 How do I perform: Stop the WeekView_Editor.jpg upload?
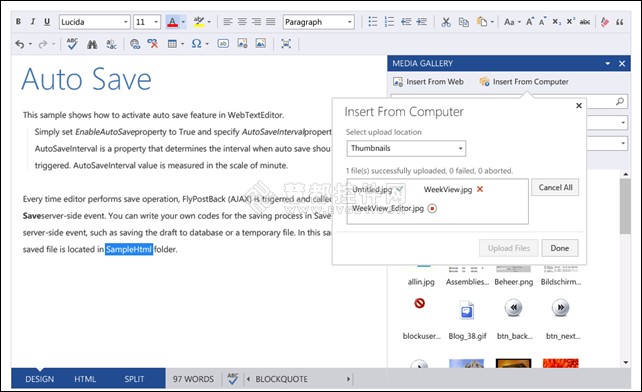432,208
